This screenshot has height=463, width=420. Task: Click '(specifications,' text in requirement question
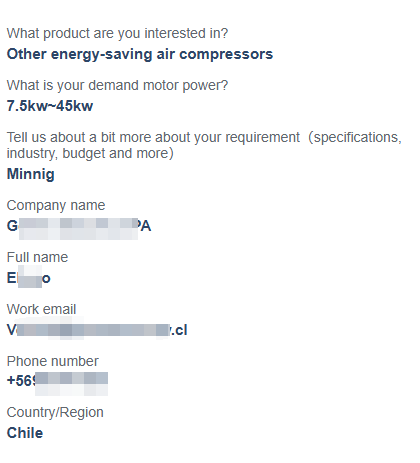pyautogui.click(x=355, y=138)
